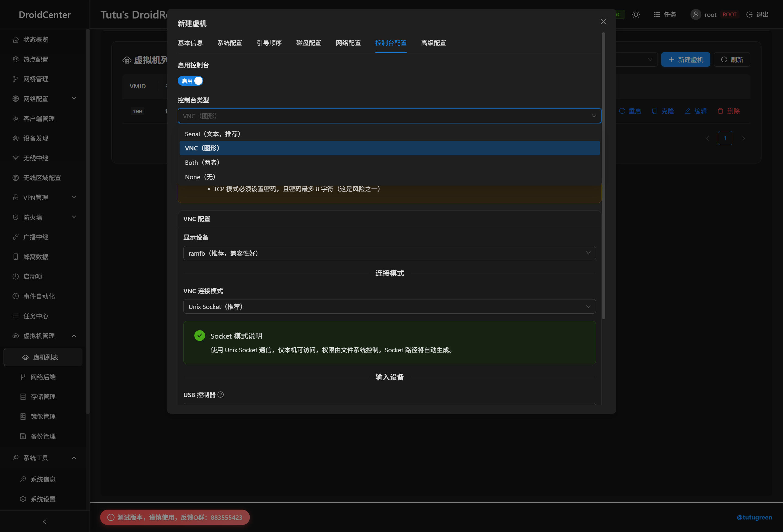This screenshot has height=532, width=783.
Task: Choose the Both (两者) console type
Action: [202, 163]
